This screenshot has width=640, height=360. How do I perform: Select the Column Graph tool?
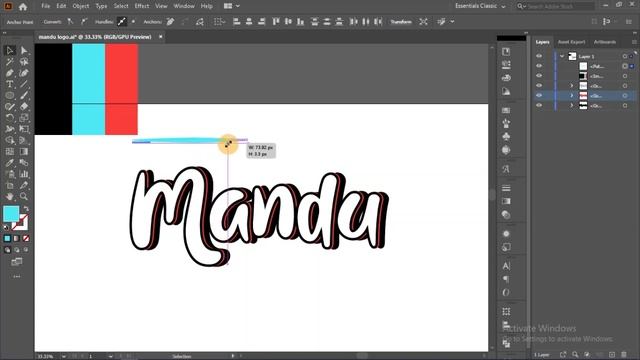click(24, 174)
